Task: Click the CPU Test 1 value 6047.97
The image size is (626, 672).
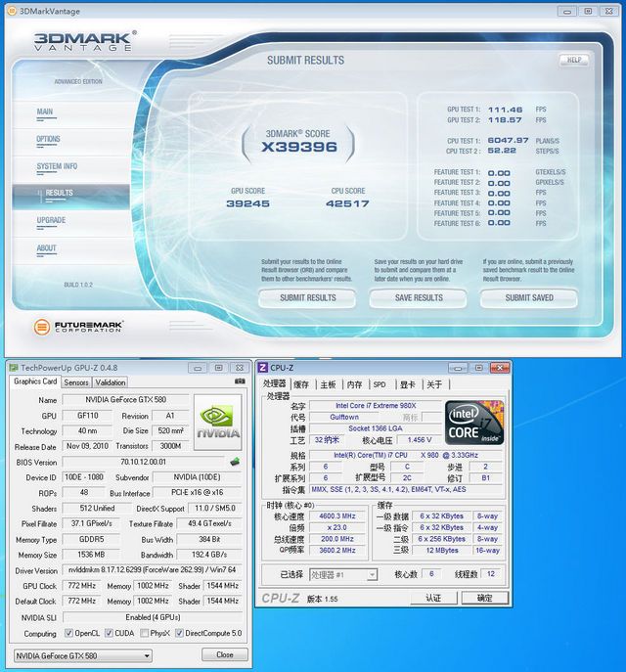Action: (509, 141)
